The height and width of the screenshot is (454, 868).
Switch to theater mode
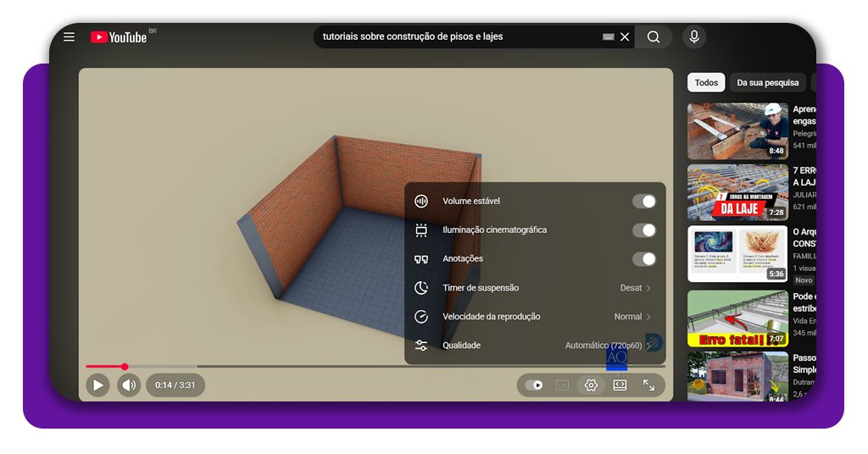[x=620, y=385]
